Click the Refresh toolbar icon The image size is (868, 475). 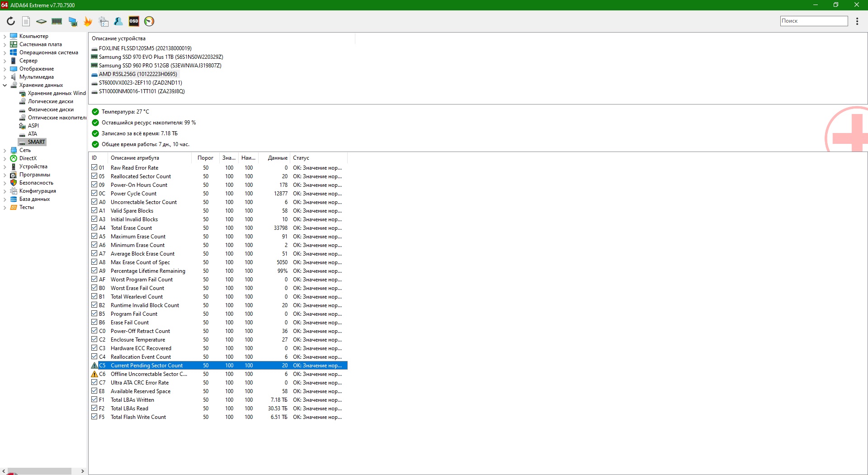tap(11, 21)
